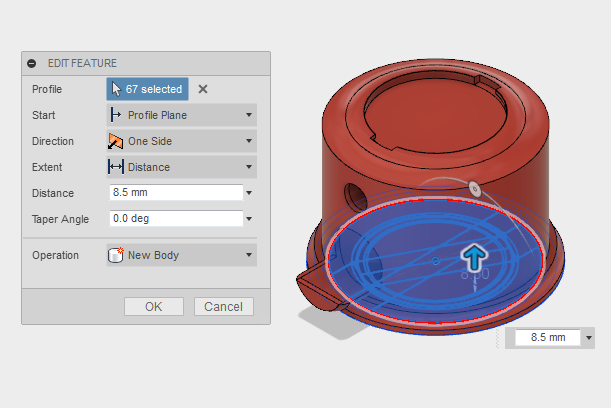Click the 67 selected profile button
The width and height of the screenshot is (611, 408).
point(147,89)
